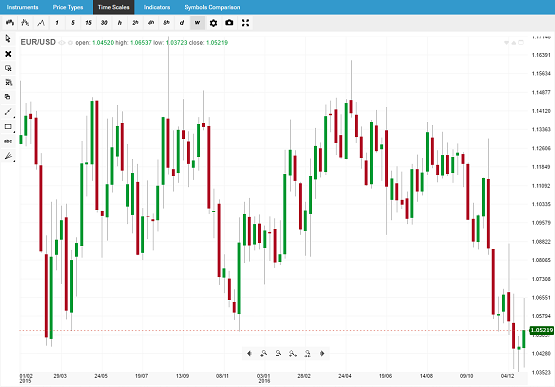The image size is (555, 387).
Task: Click the pane move-down arrow top right
Action: 507,43
